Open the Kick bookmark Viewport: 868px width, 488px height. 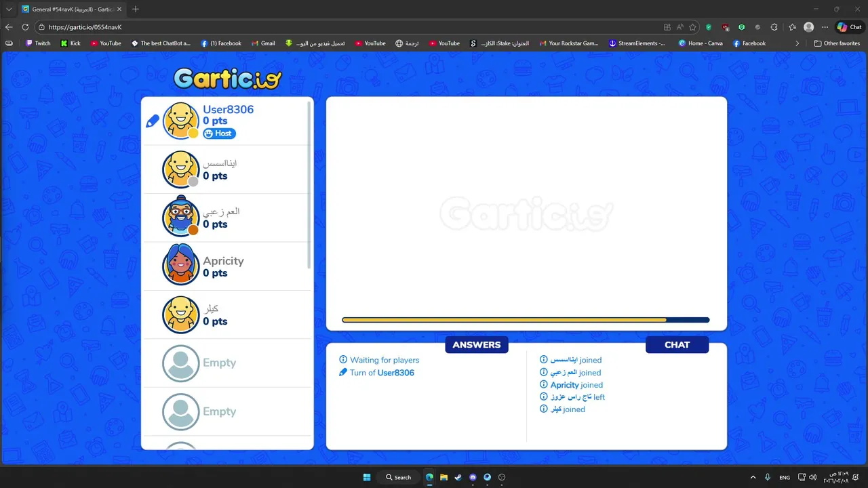click(x=71, y=43)
